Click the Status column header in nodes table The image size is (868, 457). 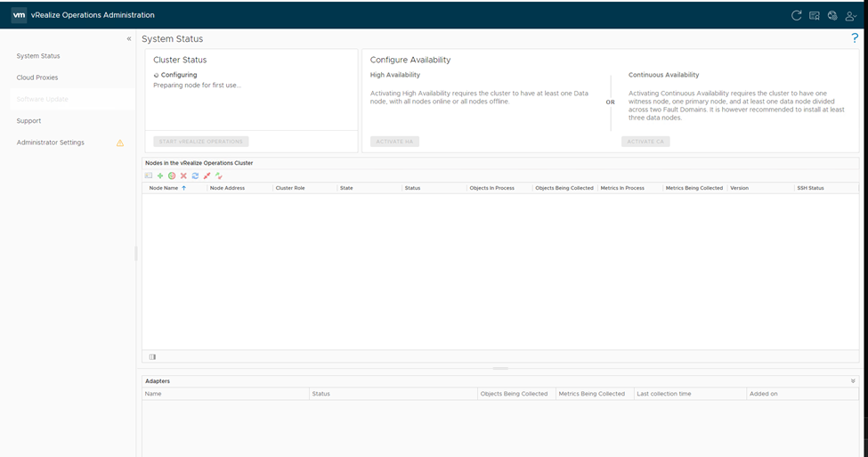coord(412,188)
